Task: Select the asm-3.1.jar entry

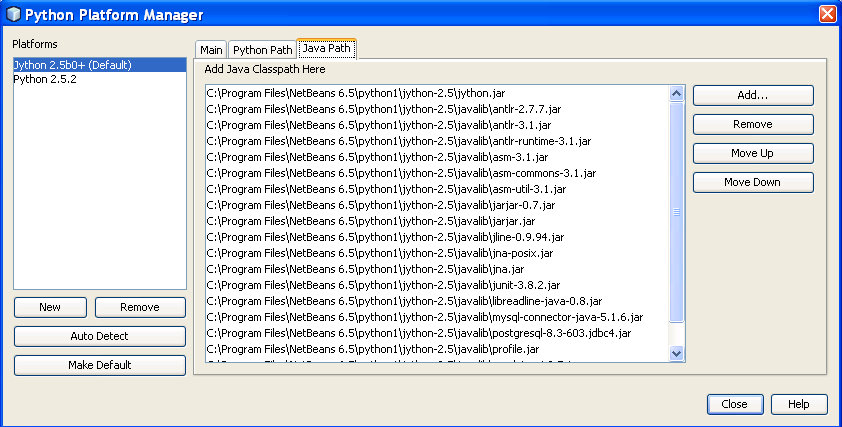Action: pyautogui.click(x=437, y=157)
